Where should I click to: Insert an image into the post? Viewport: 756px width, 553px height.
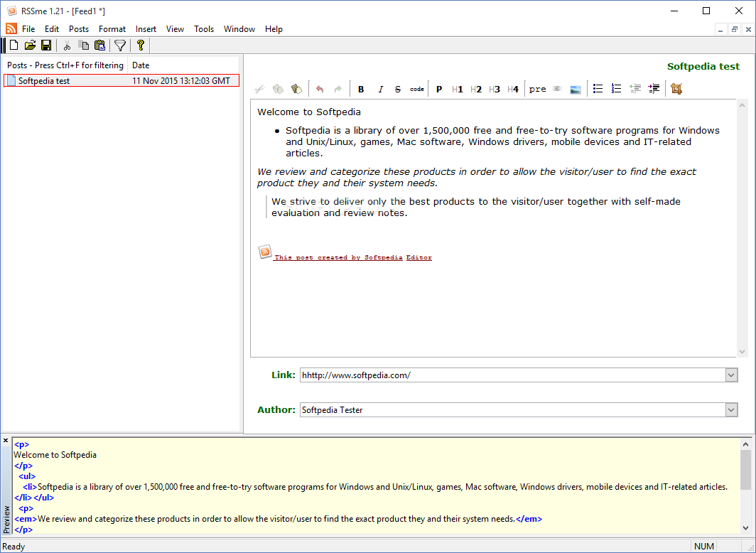point(576,89)
